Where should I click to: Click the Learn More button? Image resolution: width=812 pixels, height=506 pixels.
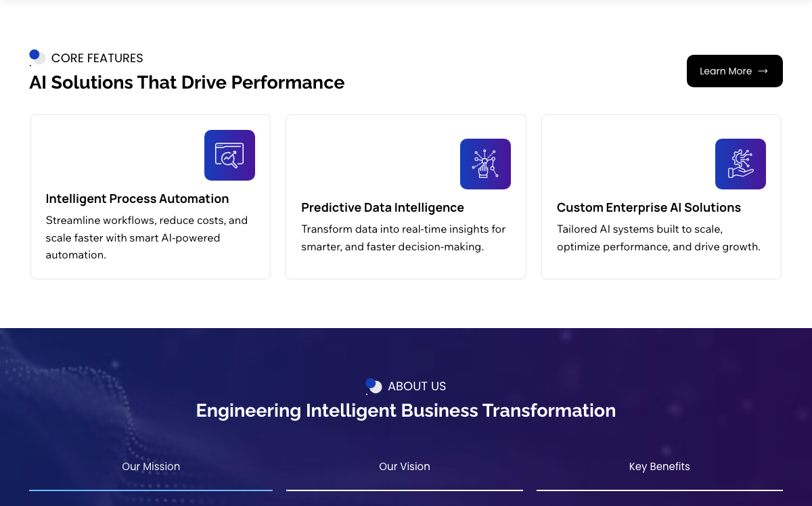[735, 71]
